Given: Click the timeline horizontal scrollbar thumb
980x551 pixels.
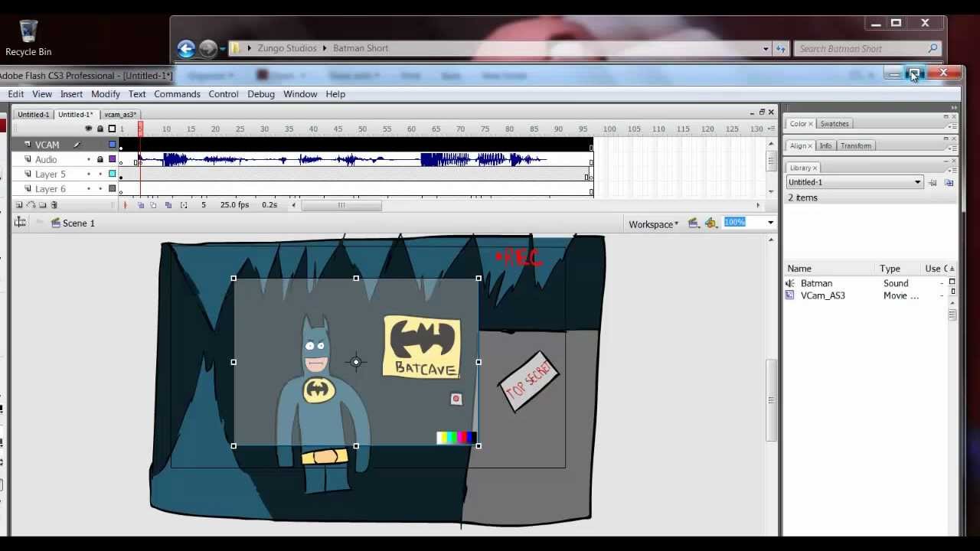Looking at the screenshot, I should (341, 205).
